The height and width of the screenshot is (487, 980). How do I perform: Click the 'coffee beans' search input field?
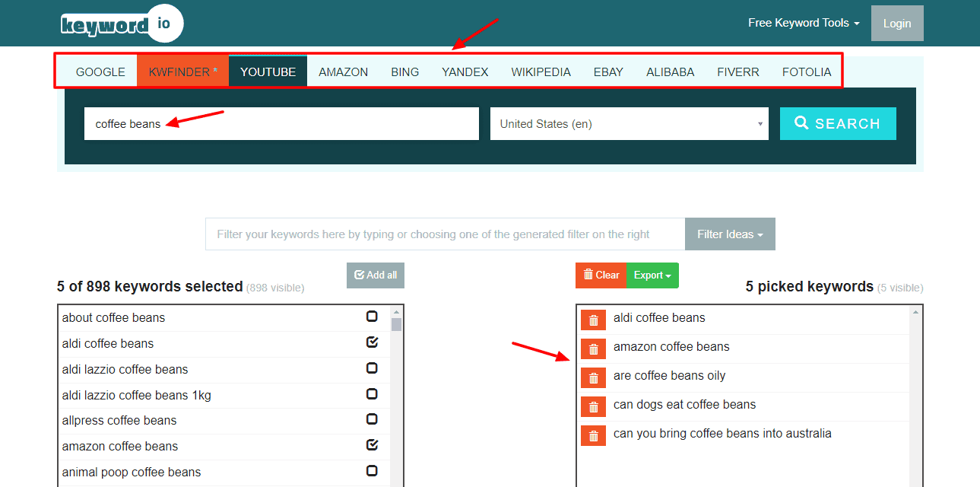click(x=281, y=124)
